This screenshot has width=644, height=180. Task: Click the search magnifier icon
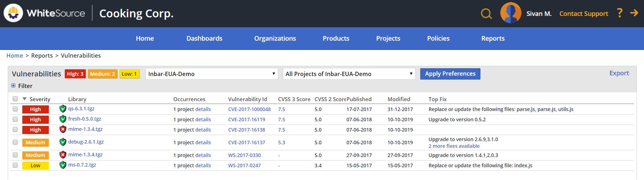pyautogui.click(x=486, y=14)
